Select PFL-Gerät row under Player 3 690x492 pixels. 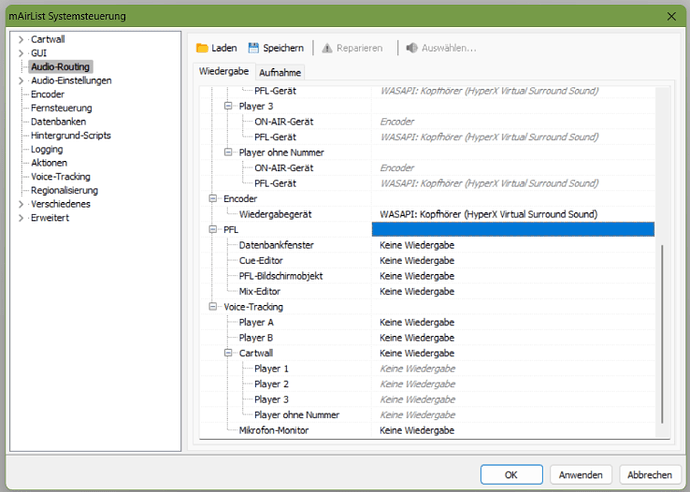click(x=275, y=137)
